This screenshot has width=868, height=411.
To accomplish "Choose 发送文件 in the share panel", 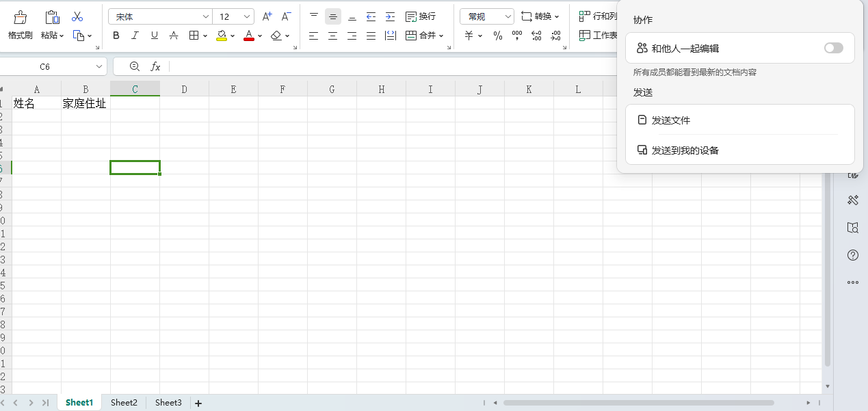I will tap(670, 120).
